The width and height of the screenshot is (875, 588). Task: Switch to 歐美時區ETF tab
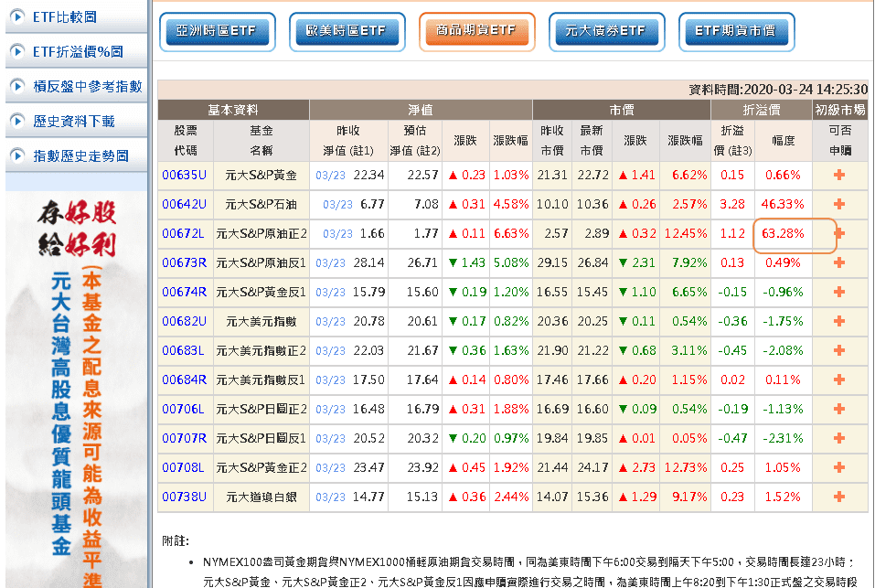coord(347,31)
